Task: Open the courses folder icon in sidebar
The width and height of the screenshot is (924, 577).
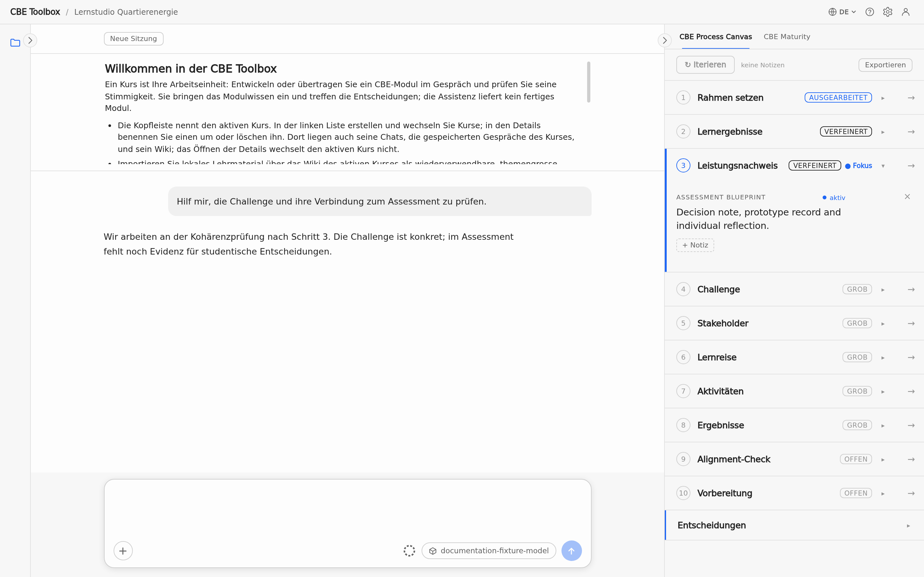Action: 15,42
